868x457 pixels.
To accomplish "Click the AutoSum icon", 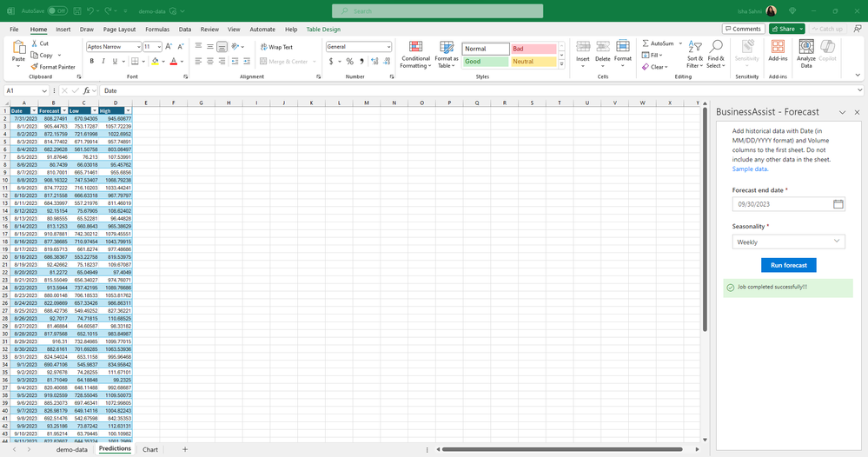I will [646, 43].
